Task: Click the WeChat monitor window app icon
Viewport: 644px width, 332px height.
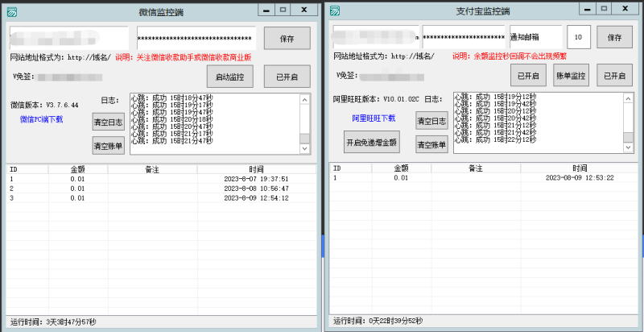Action: tap(12, 12)
